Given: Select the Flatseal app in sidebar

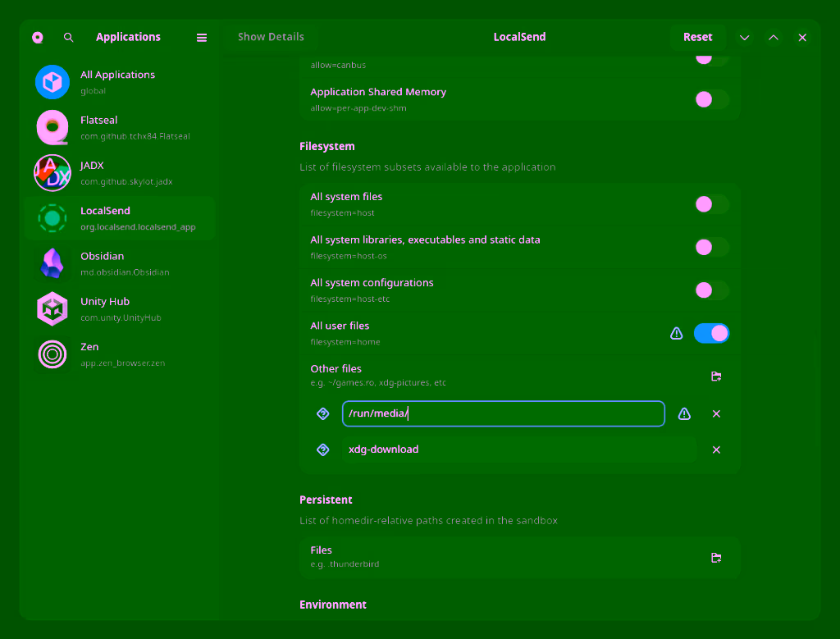Looking at the screenshot, I should coord(120,127).
